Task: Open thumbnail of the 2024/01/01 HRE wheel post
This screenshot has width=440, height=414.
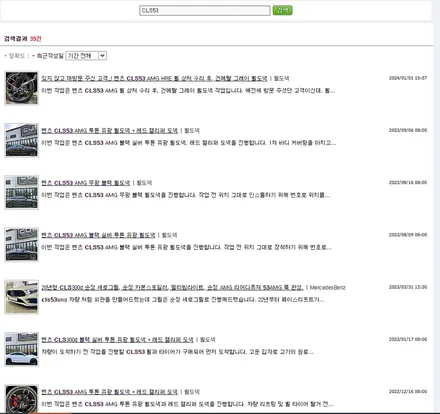Action: pyautogui.click(x=21, y=88)
